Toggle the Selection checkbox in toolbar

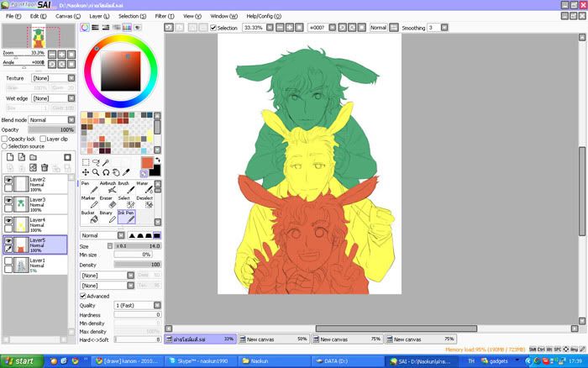213,28
